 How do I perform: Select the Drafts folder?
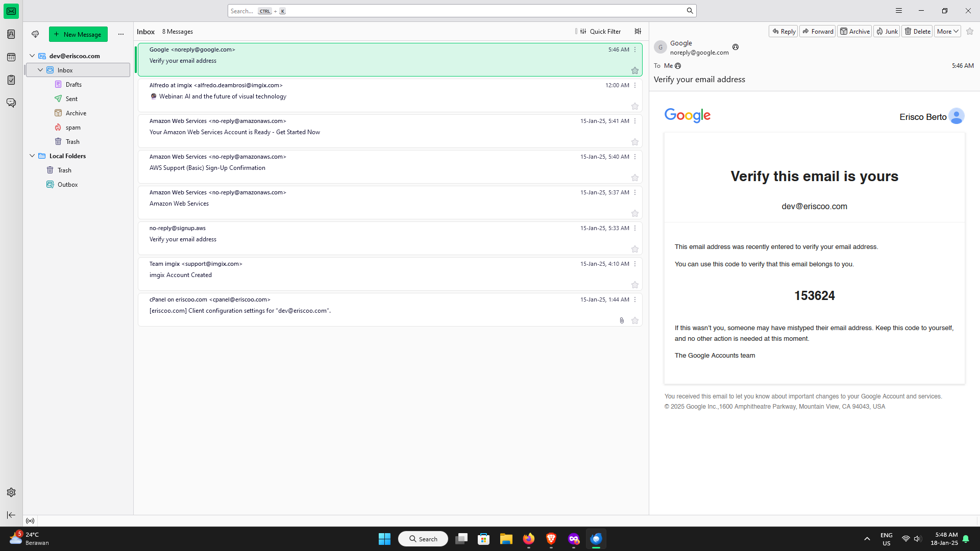click(73, 85)
